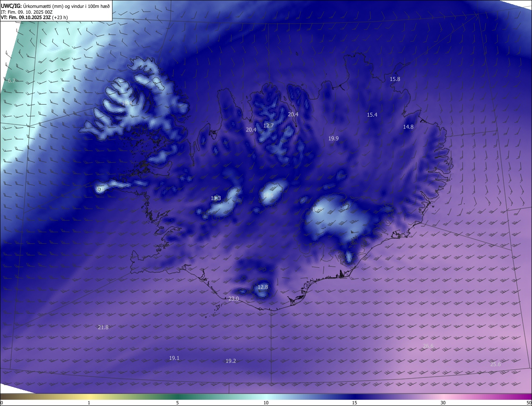Pick the dark green color at the colorbar's 5 mm mark
Screen dimensions: 532x406
tap(177, 396)
